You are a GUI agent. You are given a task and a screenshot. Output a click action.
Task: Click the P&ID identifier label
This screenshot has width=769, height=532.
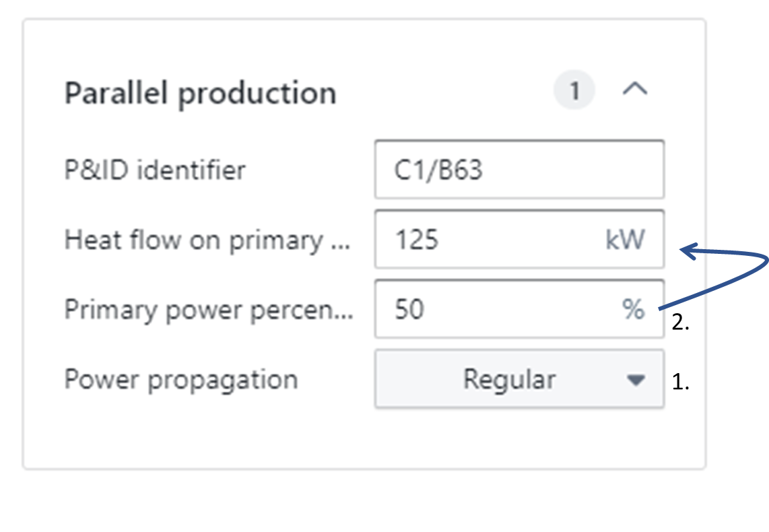(x=155, y=170)
